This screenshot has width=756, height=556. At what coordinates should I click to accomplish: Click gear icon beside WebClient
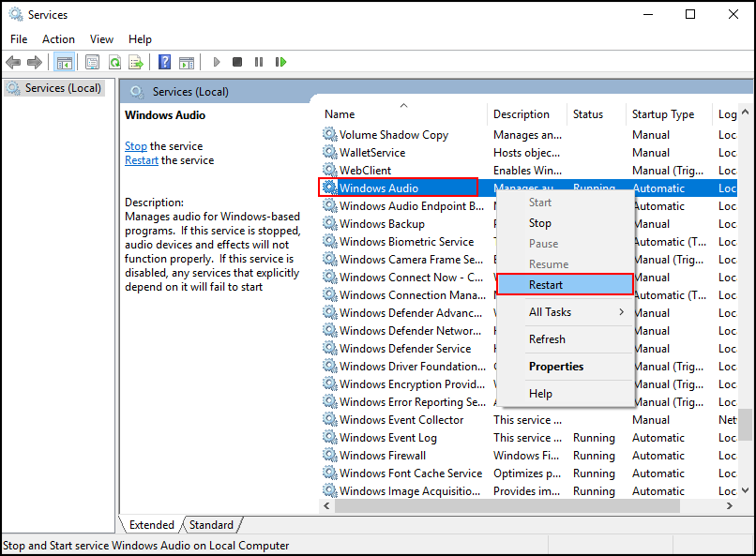[x=330, y=170]
